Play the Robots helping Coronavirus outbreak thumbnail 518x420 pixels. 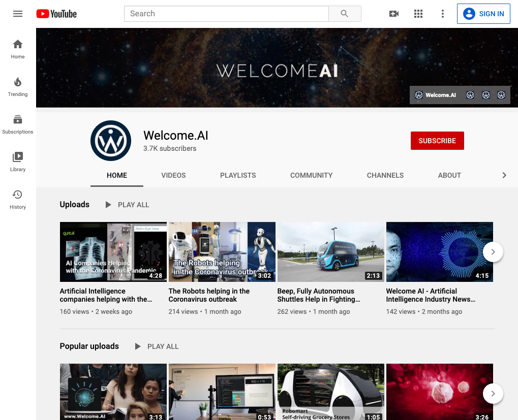point(222,252)
